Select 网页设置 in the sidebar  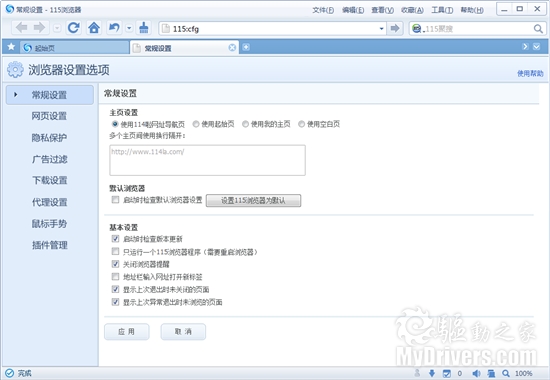[49, 116]
